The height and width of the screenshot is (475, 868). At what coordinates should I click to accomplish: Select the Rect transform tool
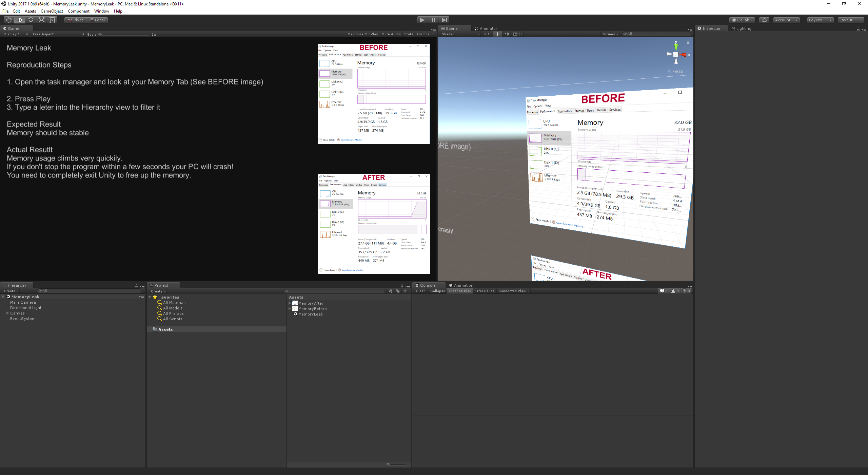click(x=53, y=20)
